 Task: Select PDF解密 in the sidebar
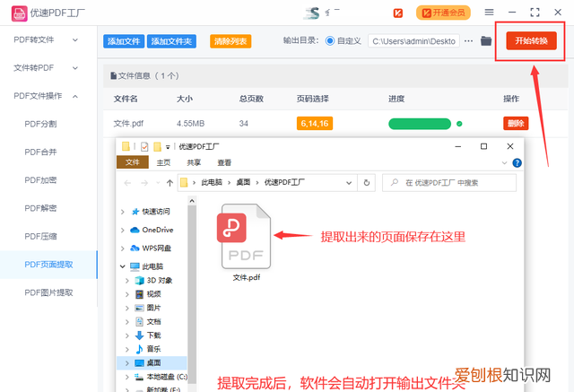[x=40, y=209]
